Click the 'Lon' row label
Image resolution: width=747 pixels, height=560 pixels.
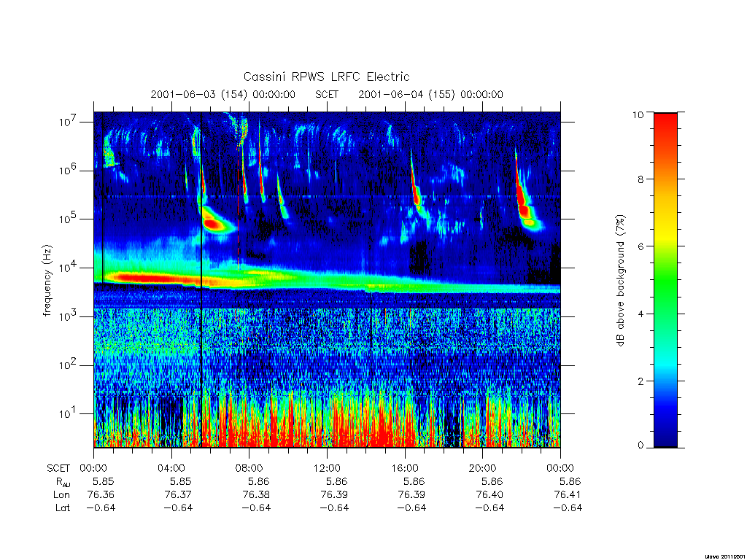tap(61, 495)
